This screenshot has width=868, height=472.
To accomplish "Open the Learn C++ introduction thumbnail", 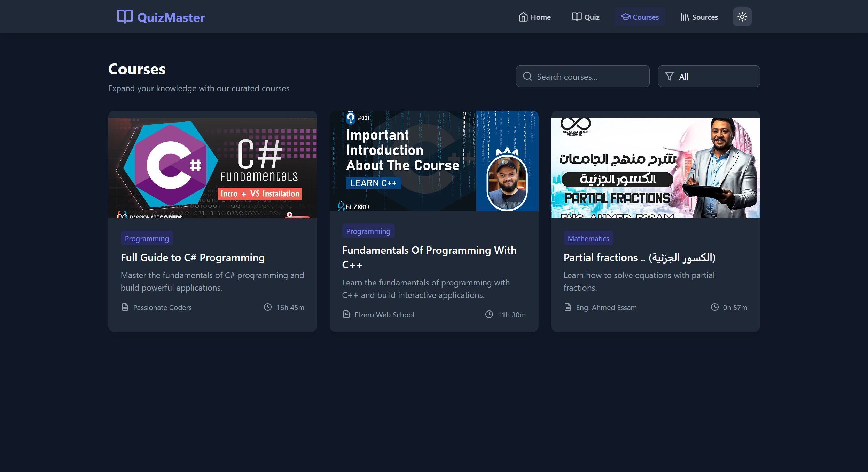I will (434, 161).
